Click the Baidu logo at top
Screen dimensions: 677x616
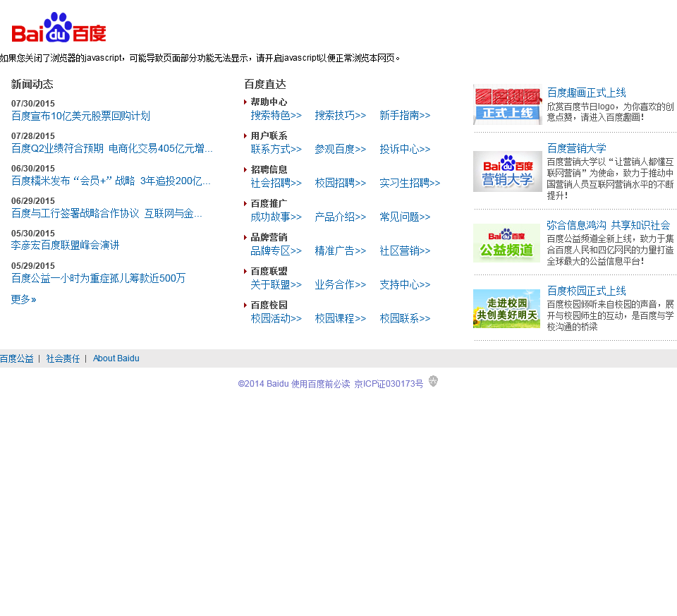(59, 28)
